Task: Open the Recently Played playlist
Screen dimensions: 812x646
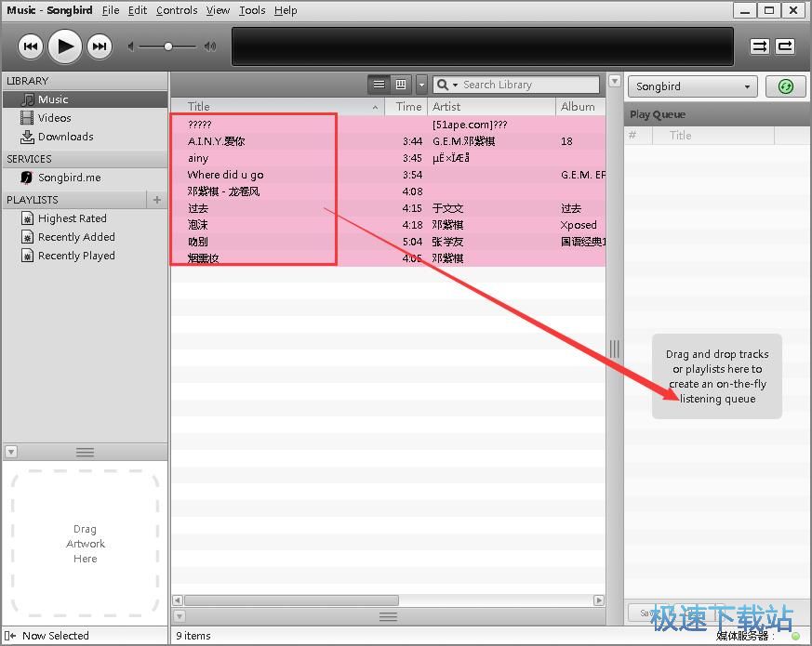Action: (85, 256)
